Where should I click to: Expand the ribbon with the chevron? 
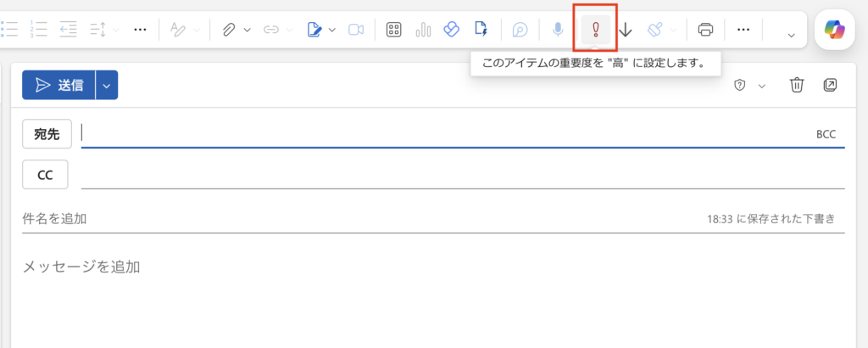[791, 34]
